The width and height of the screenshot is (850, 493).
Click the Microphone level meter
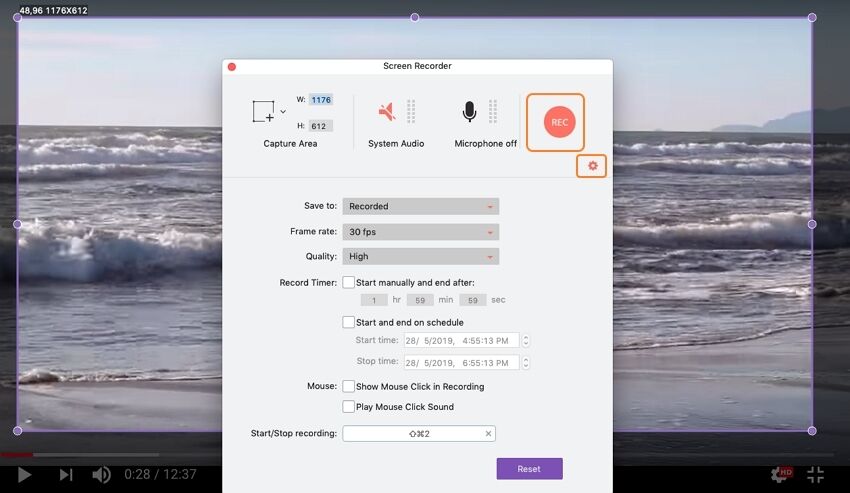tap(493, 111)
